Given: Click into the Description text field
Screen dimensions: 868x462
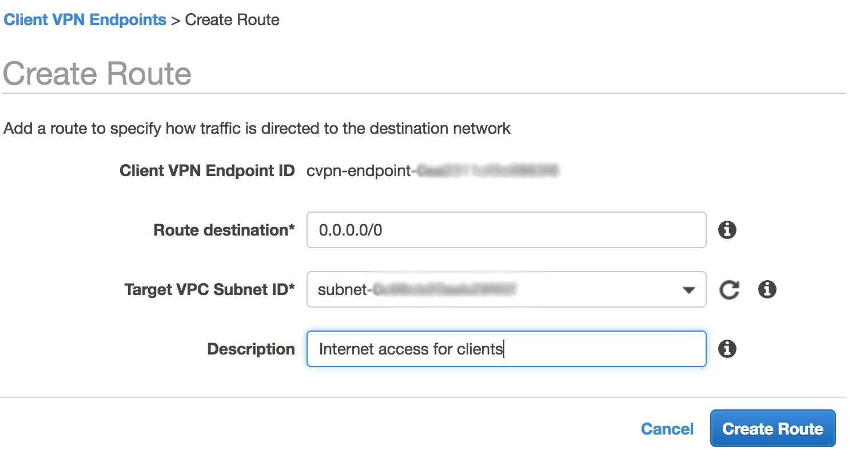Looking at the screenshot, I should [x=506, y=349].
